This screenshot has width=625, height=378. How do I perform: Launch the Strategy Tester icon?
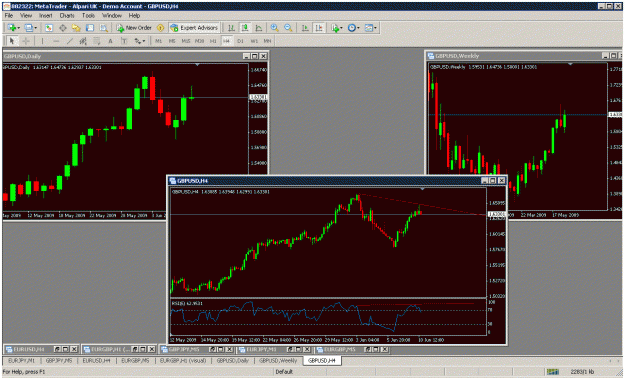[104, 28]
